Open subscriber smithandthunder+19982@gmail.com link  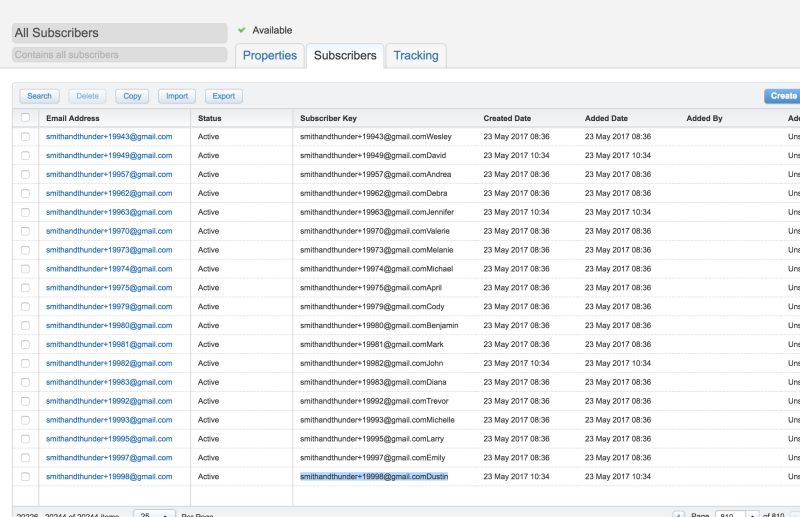pyautogui.click(x=109, y=363)
